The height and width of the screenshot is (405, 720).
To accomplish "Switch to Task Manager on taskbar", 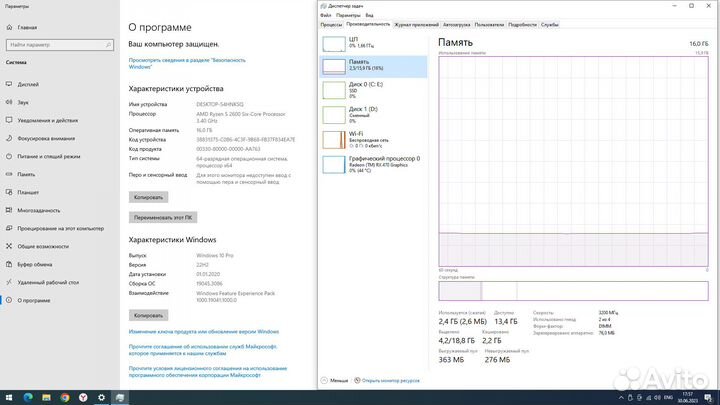I will [120, 398].
